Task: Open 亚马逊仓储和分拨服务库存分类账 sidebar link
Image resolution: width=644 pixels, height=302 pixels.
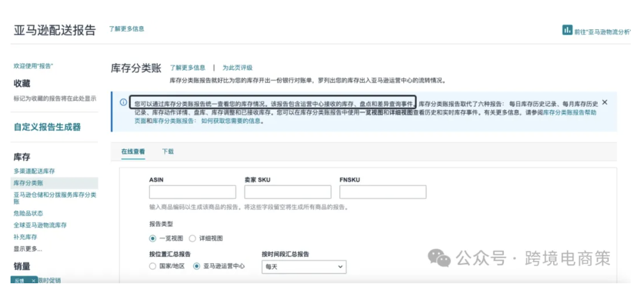Action: 55,198
